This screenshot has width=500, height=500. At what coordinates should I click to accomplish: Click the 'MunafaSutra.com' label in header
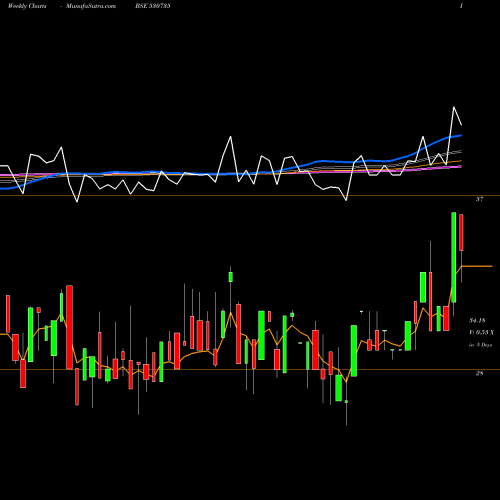pyautogui.click(x=91, y=6)
